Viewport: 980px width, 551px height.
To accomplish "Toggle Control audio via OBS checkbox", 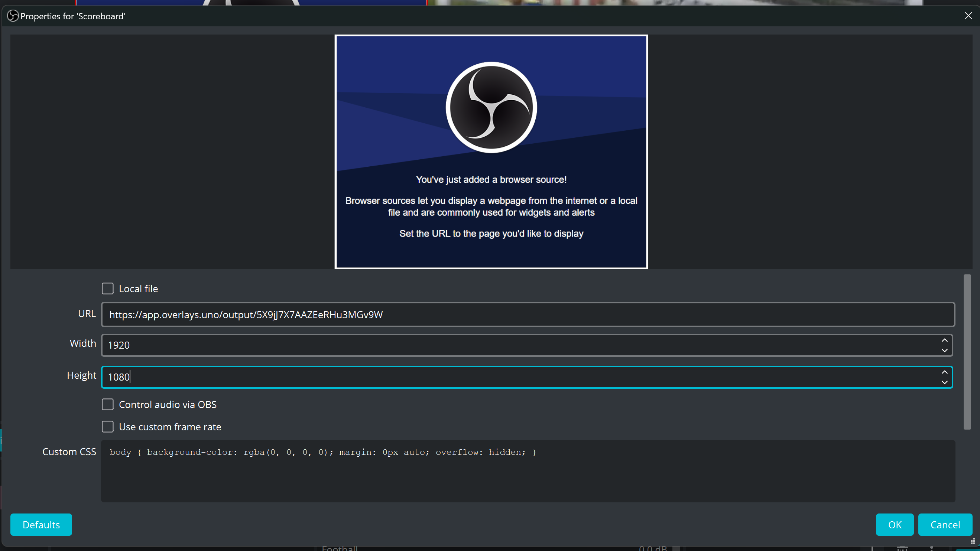I will point(108,404).
